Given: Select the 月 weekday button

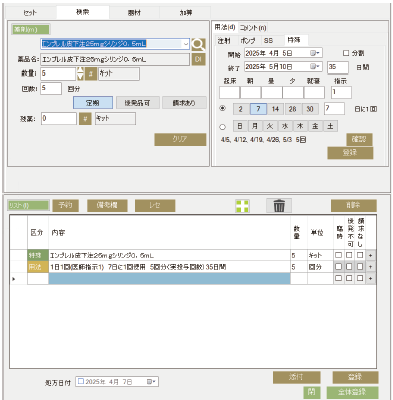Looking at the screenshot, I should point(255,126).
